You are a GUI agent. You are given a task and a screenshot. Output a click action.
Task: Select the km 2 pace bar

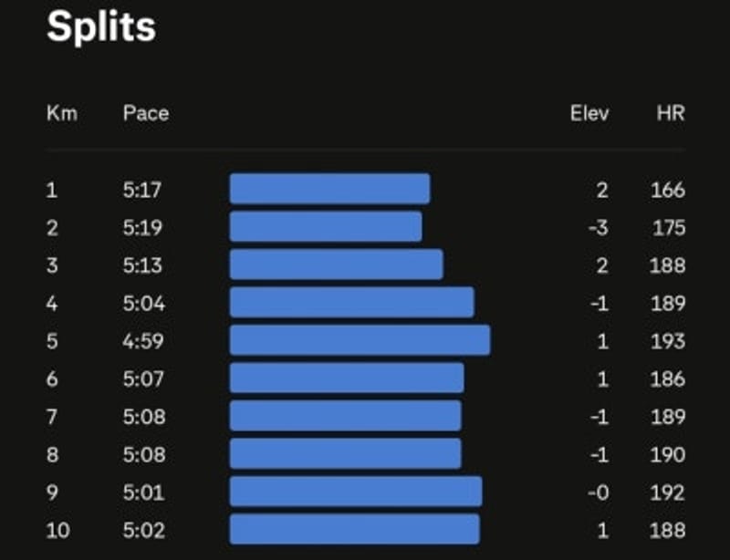326,227
